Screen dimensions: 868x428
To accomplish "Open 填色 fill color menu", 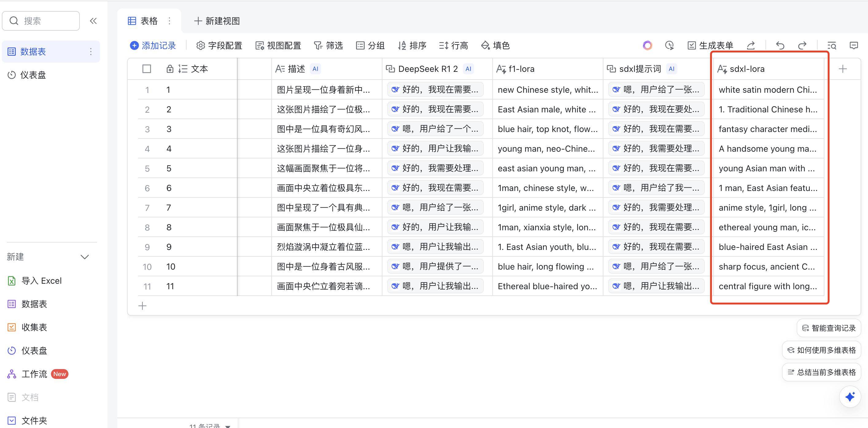I will tap(495, 45).
